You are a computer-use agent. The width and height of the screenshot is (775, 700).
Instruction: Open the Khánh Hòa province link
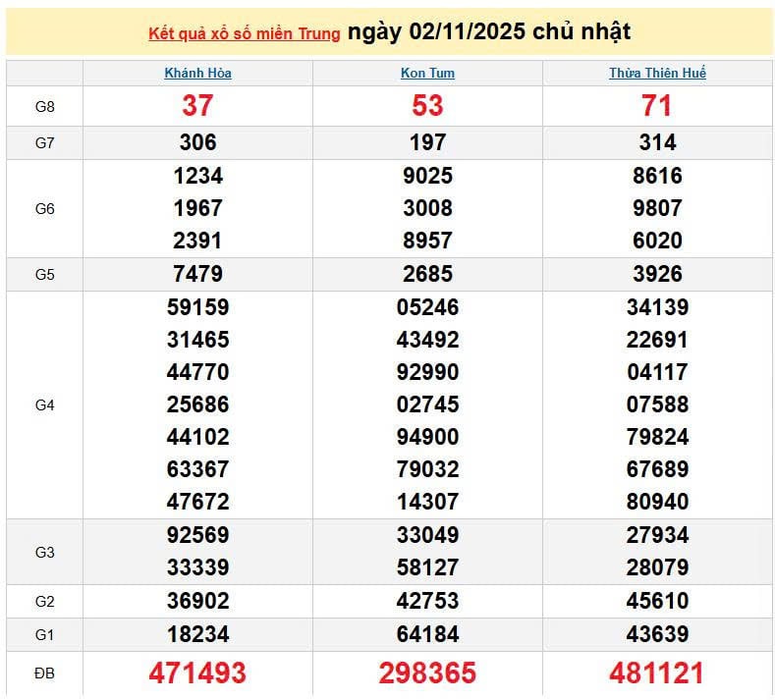click(x=197, y=73)
